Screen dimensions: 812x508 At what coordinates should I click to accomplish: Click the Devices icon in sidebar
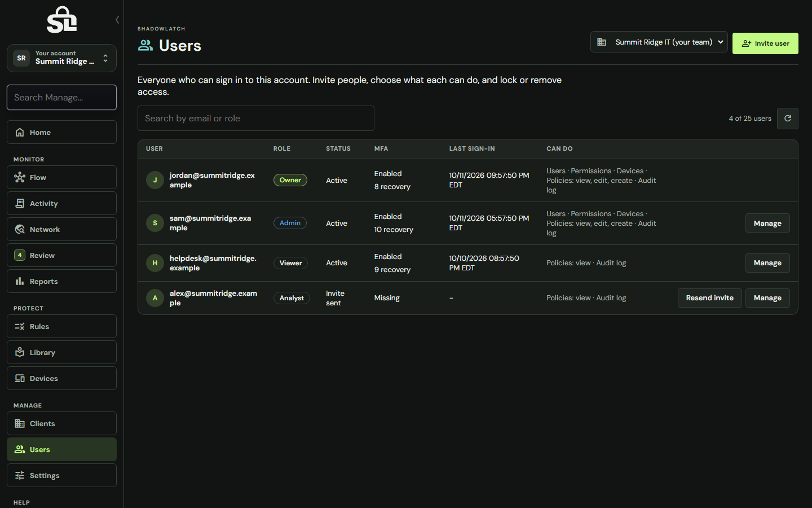pos(20,378)
